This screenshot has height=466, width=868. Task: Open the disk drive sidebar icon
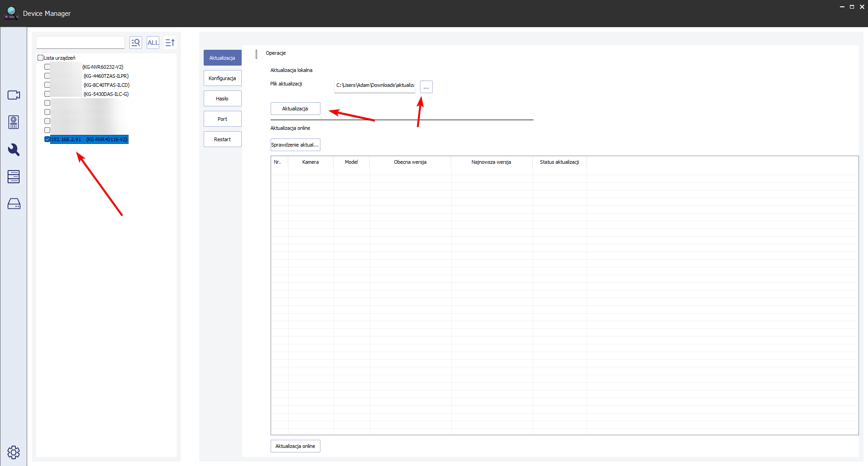pos(14,204)
